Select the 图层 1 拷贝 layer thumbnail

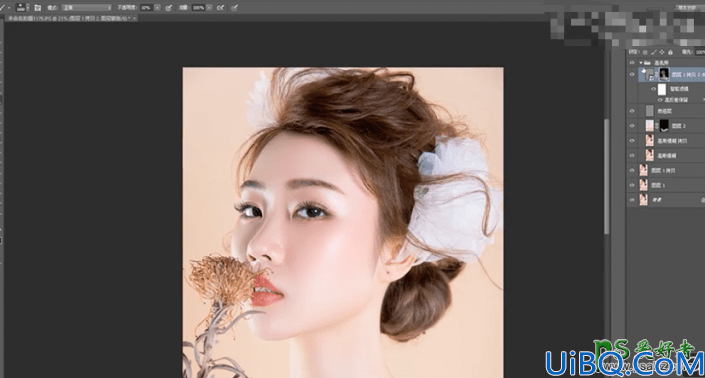644,170
